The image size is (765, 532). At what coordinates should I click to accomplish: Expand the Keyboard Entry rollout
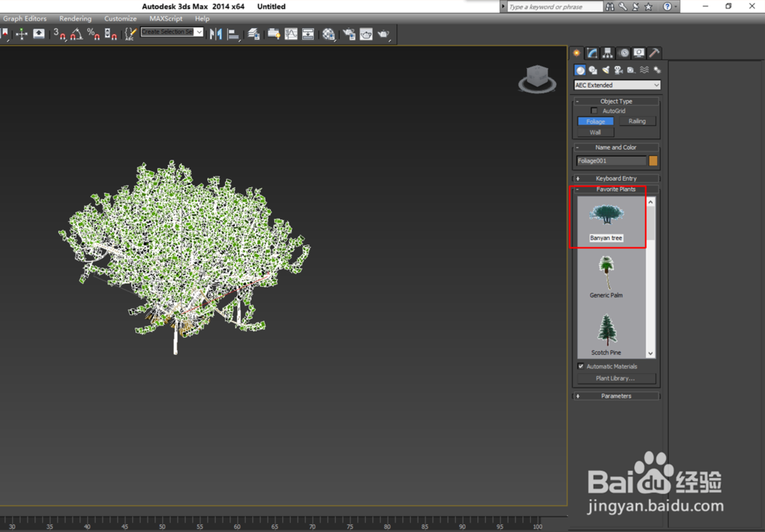(x=616, y=178)
